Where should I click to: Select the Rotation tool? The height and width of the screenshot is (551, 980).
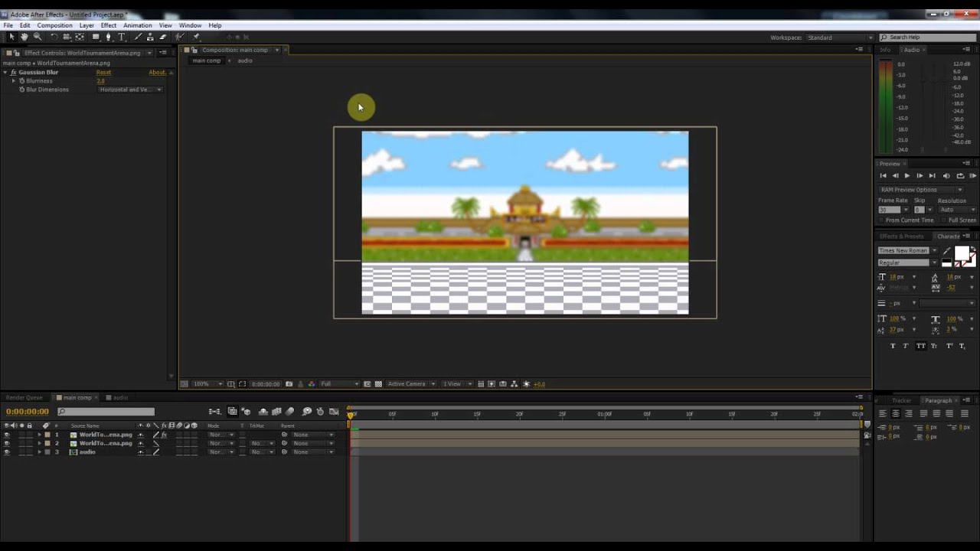coord(54,37)
